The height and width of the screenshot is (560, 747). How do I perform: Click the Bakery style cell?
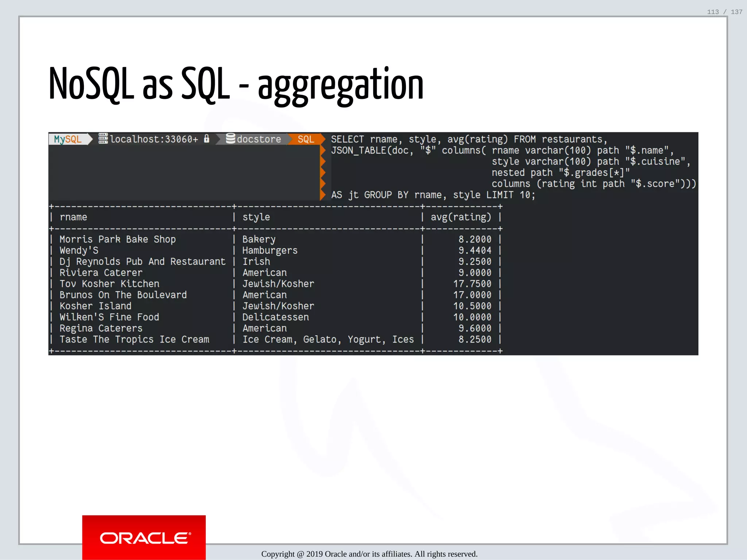click(259, 240)
